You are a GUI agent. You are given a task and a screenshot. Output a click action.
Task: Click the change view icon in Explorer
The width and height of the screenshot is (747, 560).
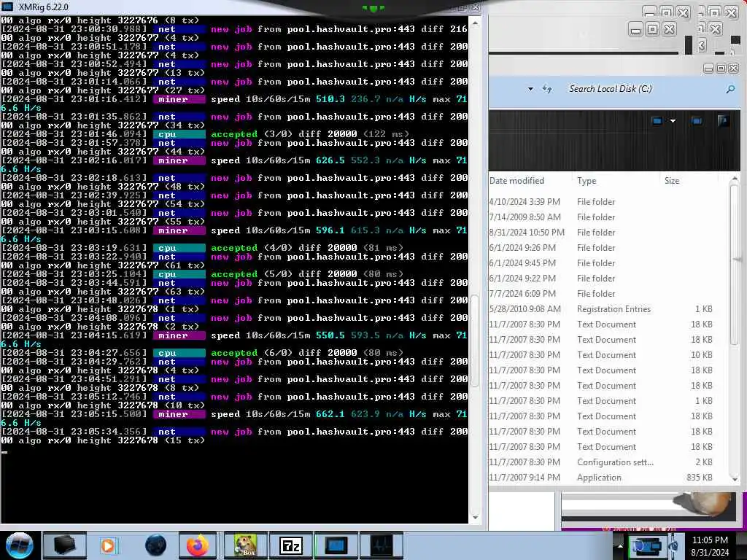point(657,121)
